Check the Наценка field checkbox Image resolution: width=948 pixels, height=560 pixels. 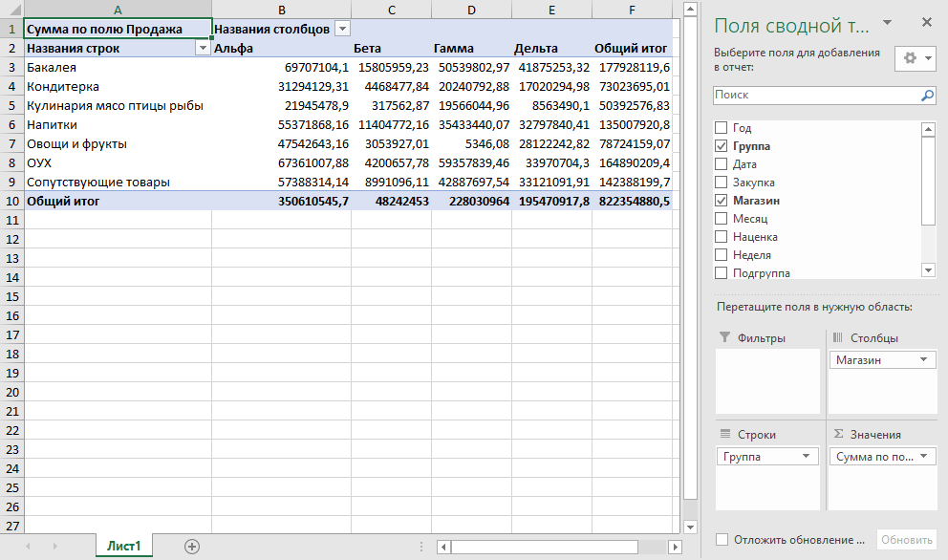[721, 236]
